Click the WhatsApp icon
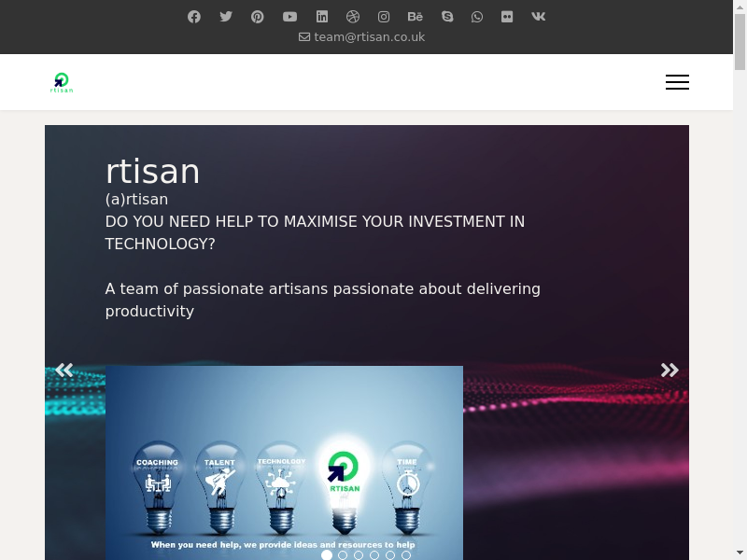This screenshot has height=560, width=747. (477, 17)
